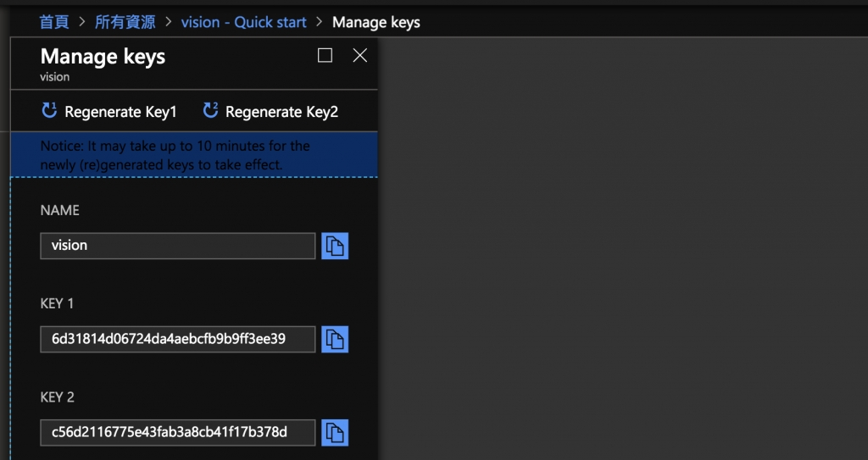Maximize the Manage keys panel

tap(325, 56)
